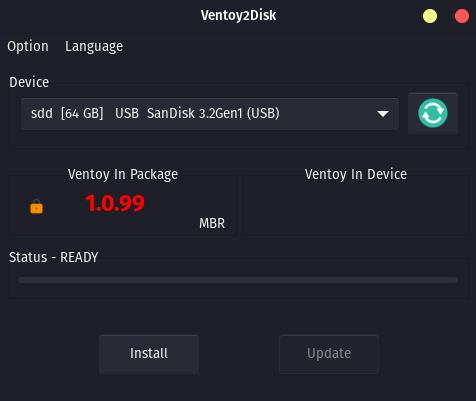This screenshot has height=401, width=476.
Task: Expand device list with the white arrow
Action: 383,114
